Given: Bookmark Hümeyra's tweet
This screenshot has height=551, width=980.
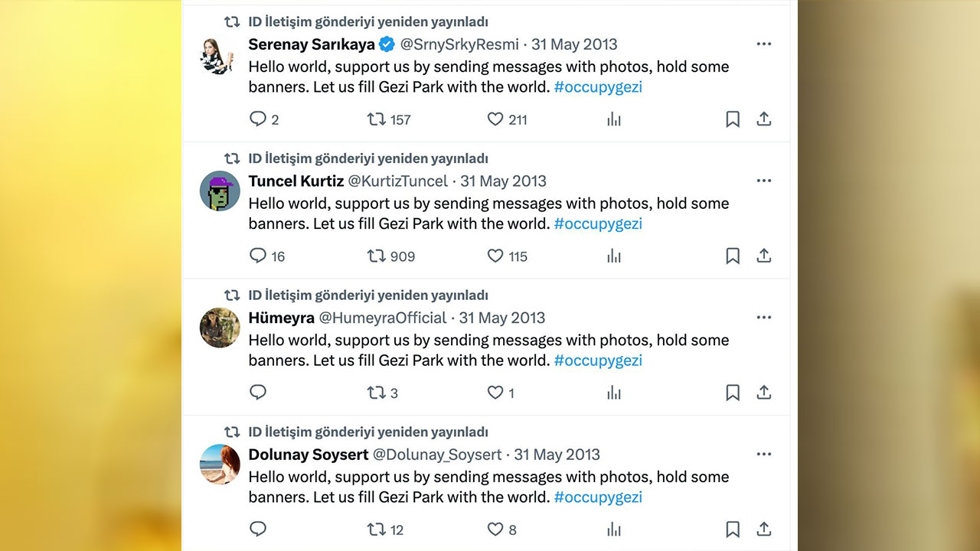Looking at the screenshot, I should (x=732, y=392).
